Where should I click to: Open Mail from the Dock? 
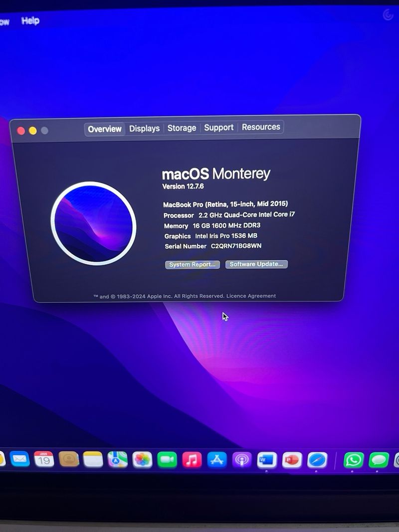[x=19, y=459]
